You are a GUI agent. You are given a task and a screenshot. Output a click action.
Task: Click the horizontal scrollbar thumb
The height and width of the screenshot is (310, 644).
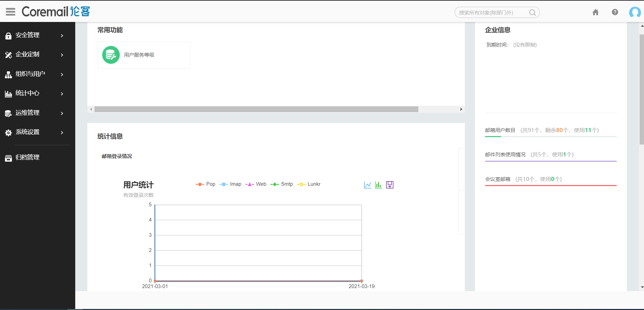pyautogui.click(x=256, y=109)
